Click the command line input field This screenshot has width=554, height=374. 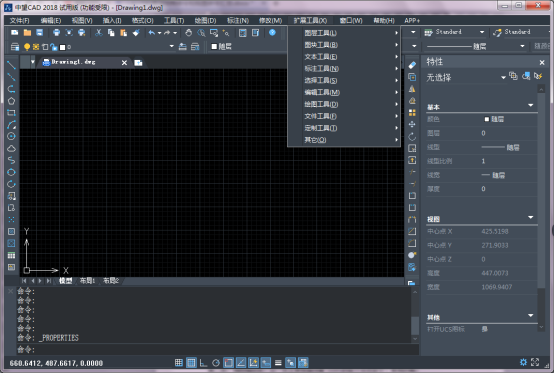(218, 350)
